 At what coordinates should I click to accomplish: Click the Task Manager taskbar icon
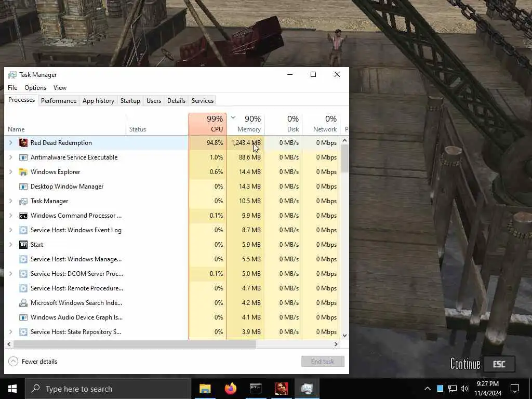(x=307, y=389)
